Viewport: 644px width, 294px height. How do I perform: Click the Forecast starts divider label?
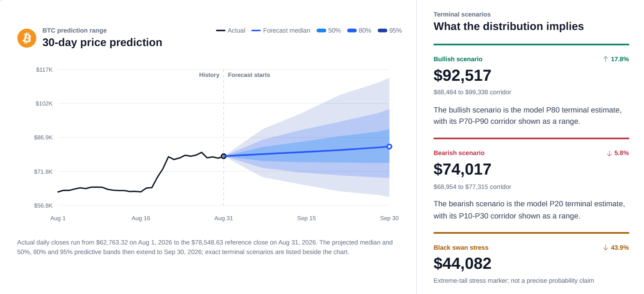(249, 75)
